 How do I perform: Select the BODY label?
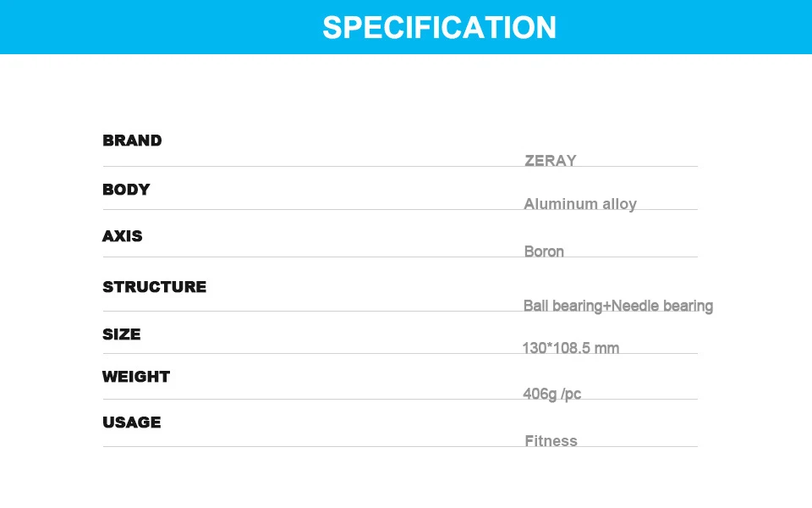pyautogui.click(x=126, y=190)
